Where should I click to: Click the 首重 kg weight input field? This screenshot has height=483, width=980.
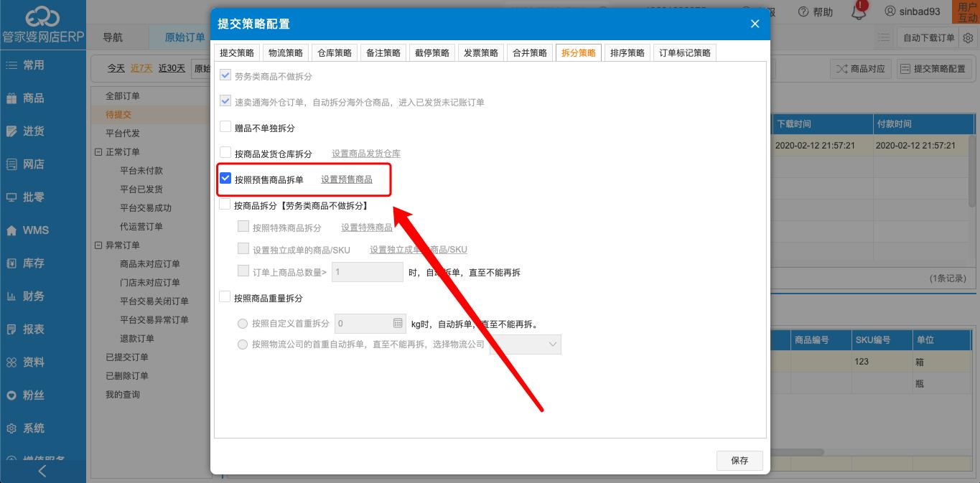click(366, 323)
